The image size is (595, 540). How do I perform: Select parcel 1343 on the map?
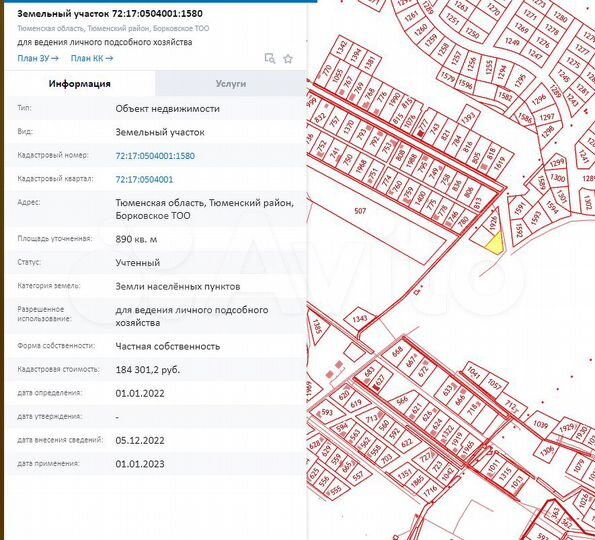pyautogui.click(x=359, y=318)
